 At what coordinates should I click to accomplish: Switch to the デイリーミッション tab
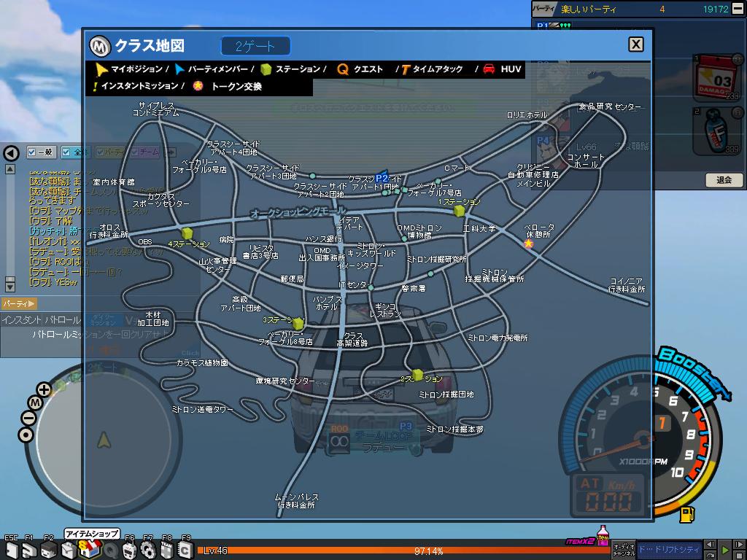(x=104, y=319)
